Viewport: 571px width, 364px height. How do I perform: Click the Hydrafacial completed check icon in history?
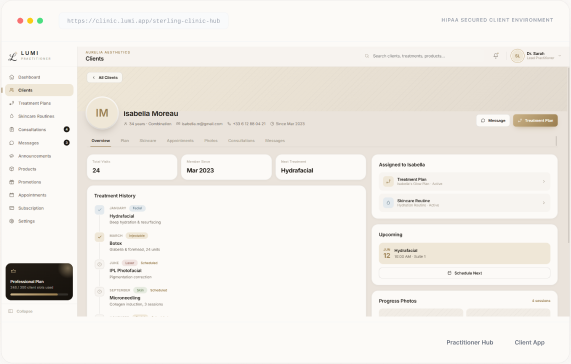click(99, 210)
